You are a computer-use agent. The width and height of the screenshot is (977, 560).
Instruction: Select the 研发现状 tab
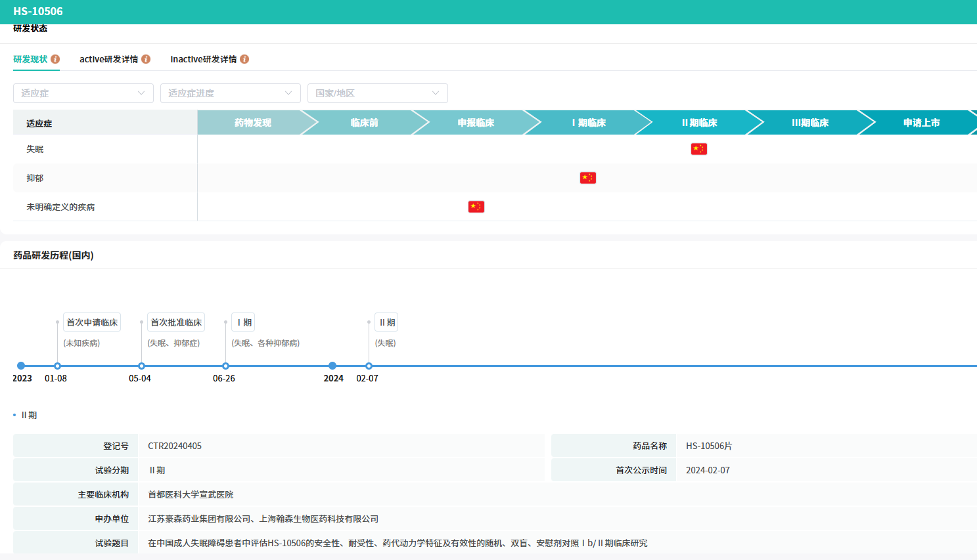click(30, 59)
